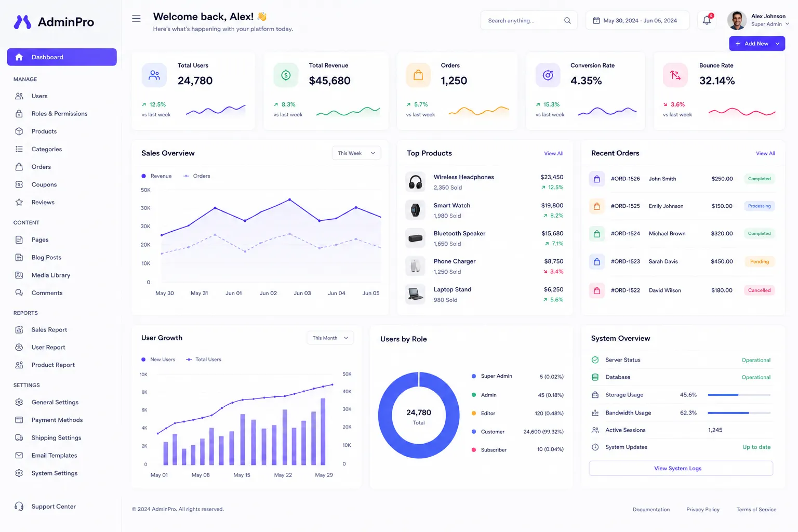This screenshot has width=798, height=532.
Task: Open the Documentation footer link
Action: (651, 510)
